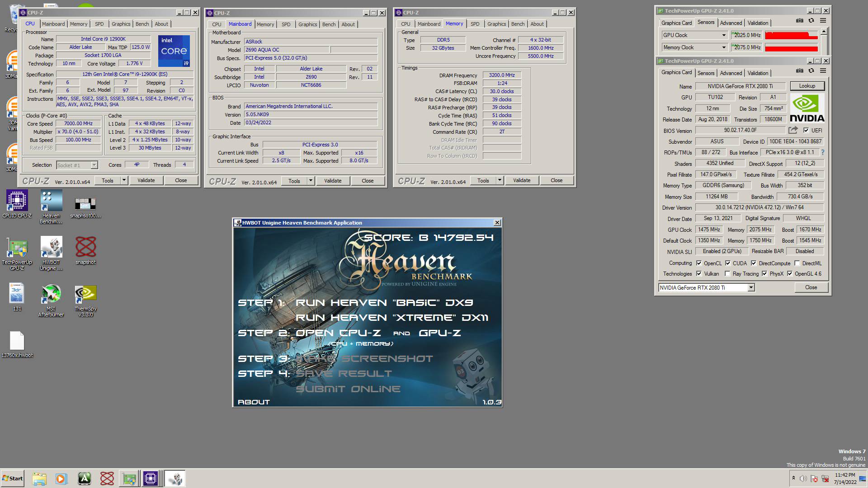Switch to CPU-Z taskbar button
The image size is (868, 488).
(151, 479)
